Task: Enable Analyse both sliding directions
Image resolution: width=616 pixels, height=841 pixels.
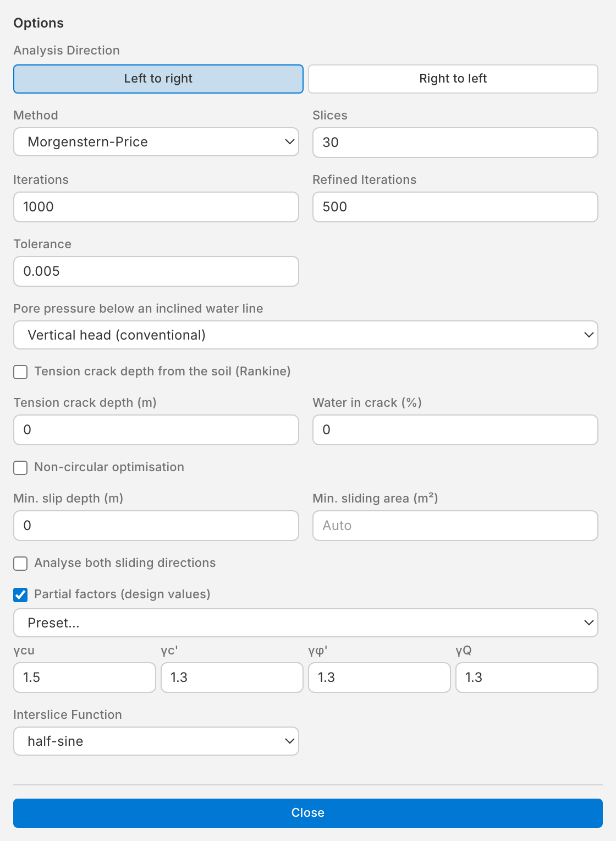Action: pyautogui.click(x=20, y=564)
